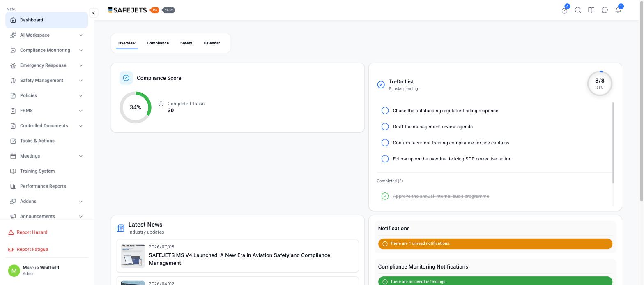Image resolution: width=644 pixels, height=285 pixels.
Task: Click the Emergency Response siren icon
Action: [13, 65]
